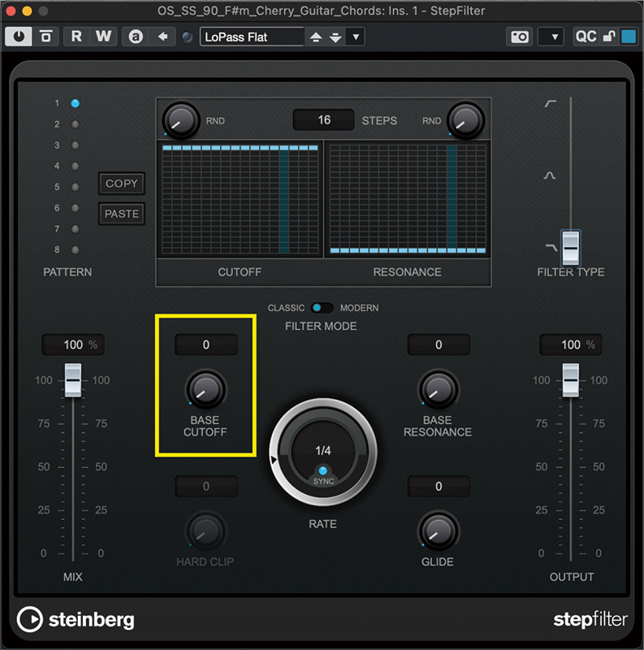The height and width of the screenshot is (650, 644).
Task: Load previous preset with up arrow
Action: [x=316, y=37]
